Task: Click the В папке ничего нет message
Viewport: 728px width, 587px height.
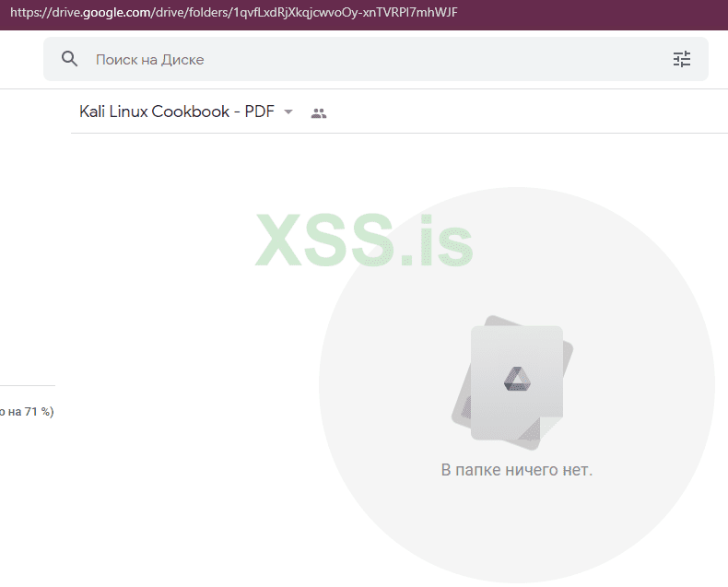Action: (x=517, y=470)
